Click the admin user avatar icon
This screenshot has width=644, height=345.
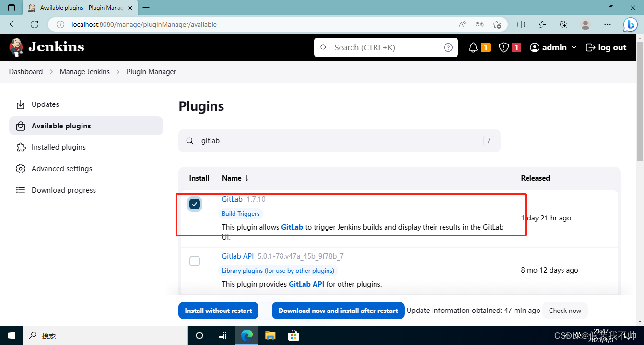pyautogui.click(x=535, y=47)
